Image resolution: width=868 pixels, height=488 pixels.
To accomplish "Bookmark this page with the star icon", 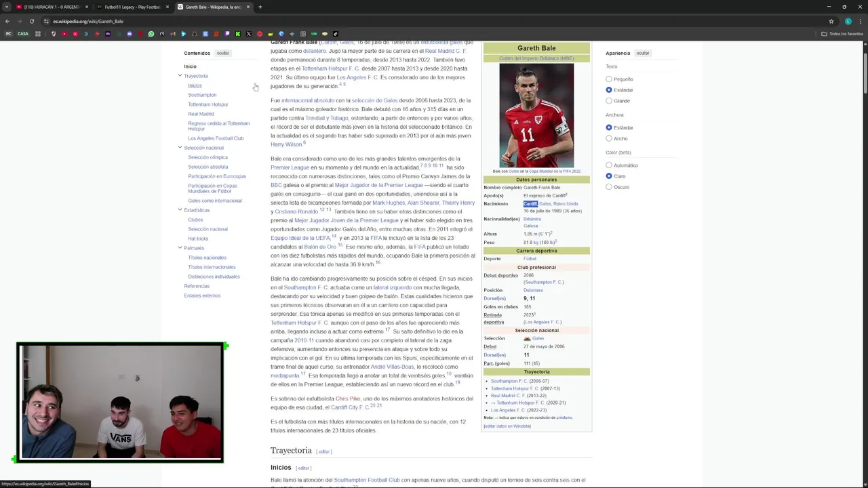I will 831,21.
